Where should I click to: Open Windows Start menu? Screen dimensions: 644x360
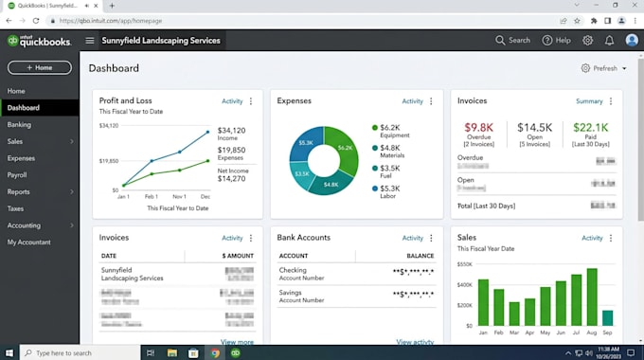click(9, 353)
